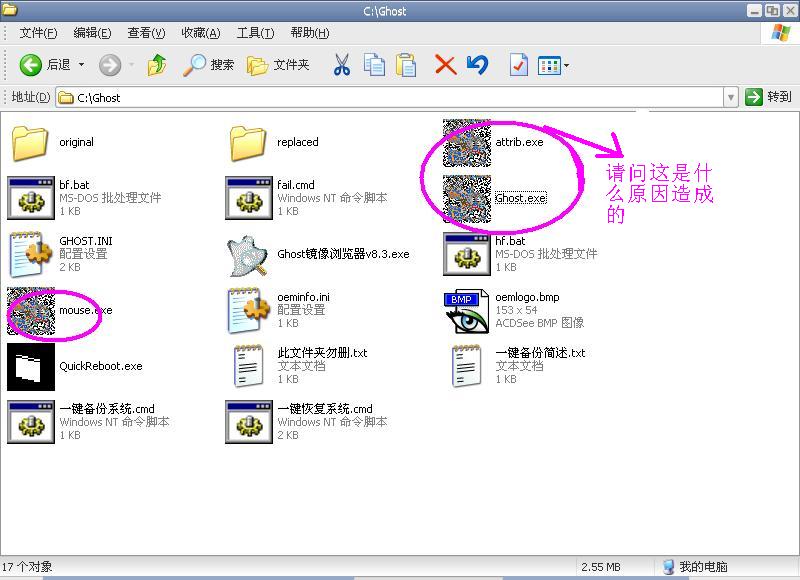Image resolution: width=800 pixels, height=580 pixels.
Task: Select the original folder icon
Action: 30,143
